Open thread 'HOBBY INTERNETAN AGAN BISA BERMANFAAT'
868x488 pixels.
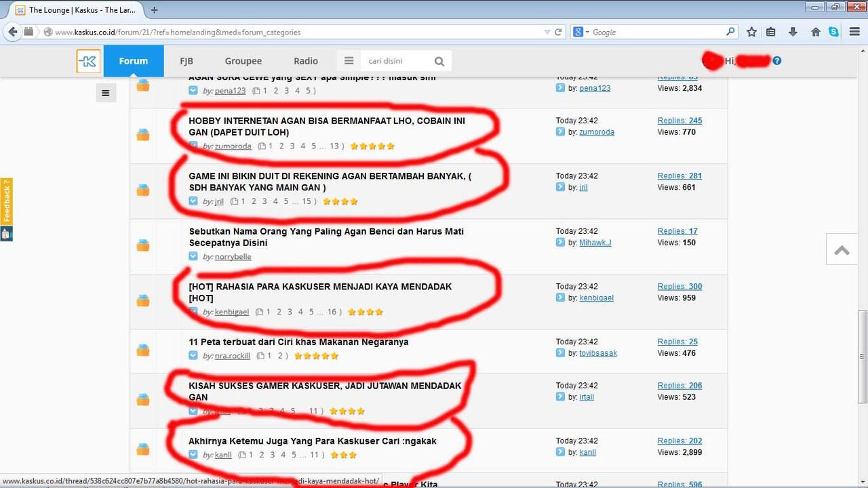[x=327, y=126]
